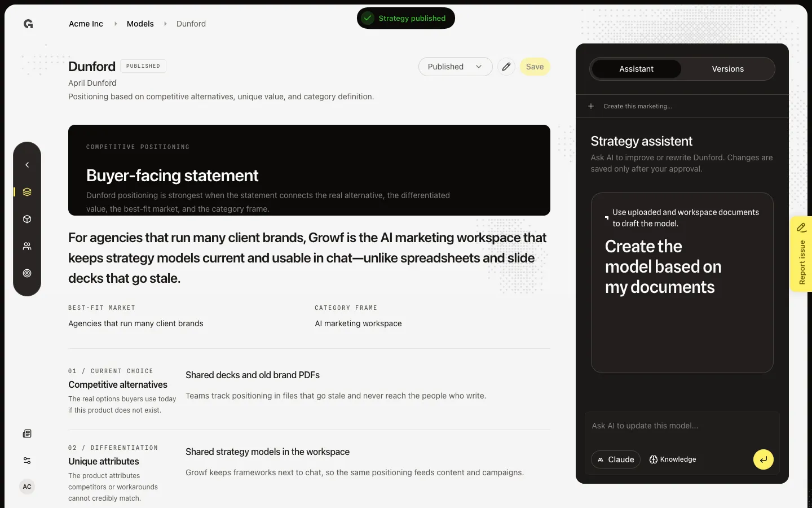Viewport: 812px width, 508px height.
Task: Click the pencil edit icon
Action: click(506, 67)
